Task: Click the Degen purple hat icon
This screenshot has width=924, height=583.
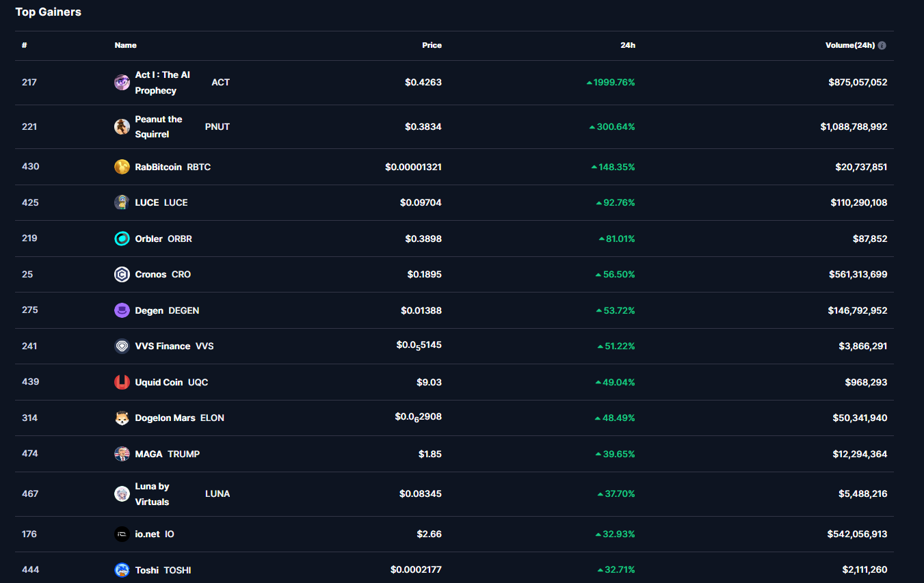Action: [122, 310]
